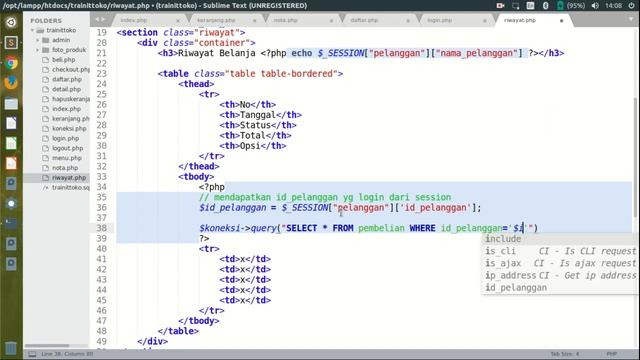Click the screen recording indicator in top bar
The width and height of the screenshot is (640, 360).
pos(500,6)
